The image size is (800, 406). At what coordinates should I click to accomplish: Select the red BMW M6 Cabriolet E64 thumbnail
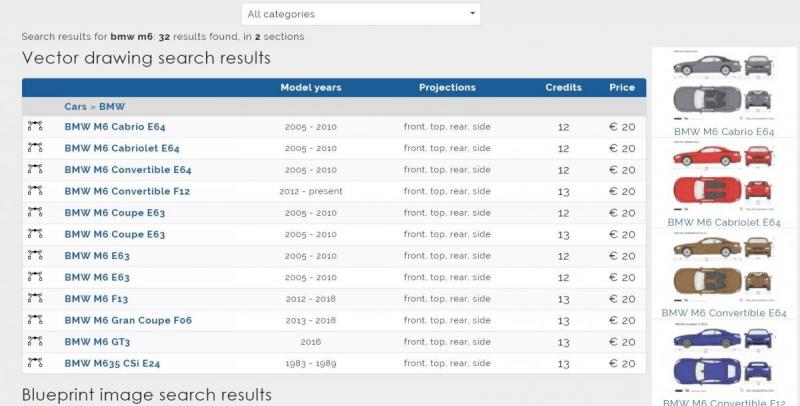(723, 179)
